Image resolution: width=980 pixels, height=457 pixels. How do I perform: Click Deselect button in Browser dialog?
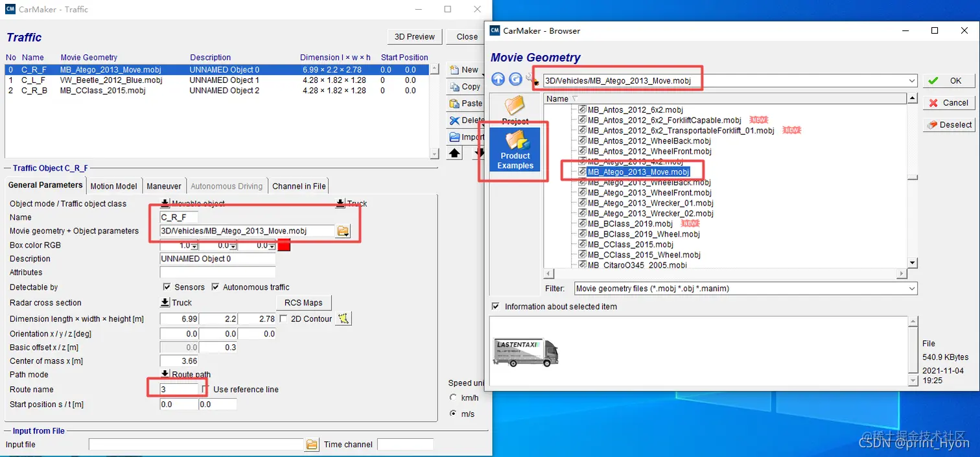coord(949,124)
